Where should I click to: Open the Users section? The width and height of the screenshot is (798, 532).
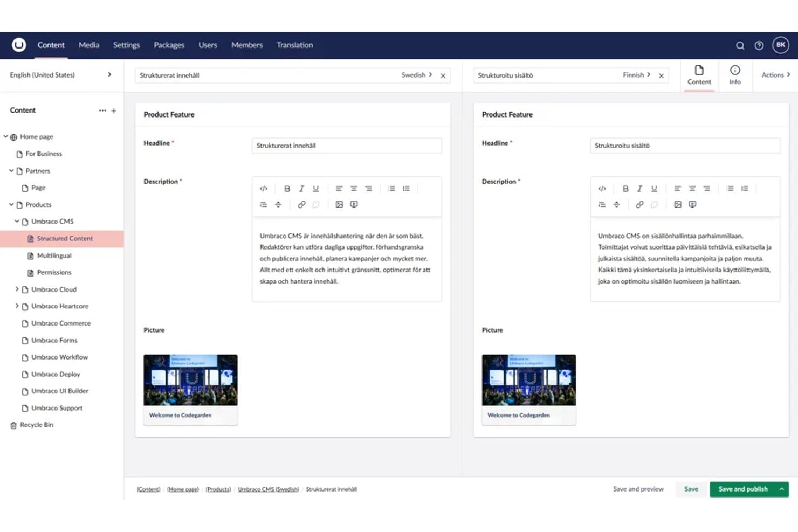tap(208, 45)
